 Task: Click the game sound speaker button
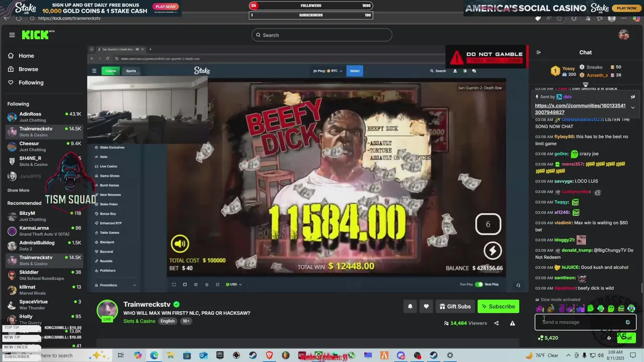click(x=180, y=244)
